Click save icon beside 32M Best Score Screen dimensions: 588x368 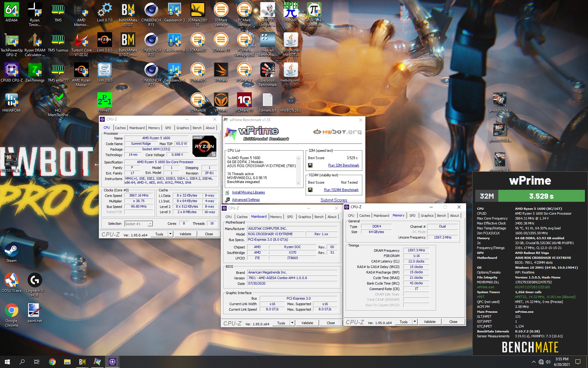coord(310,165)
